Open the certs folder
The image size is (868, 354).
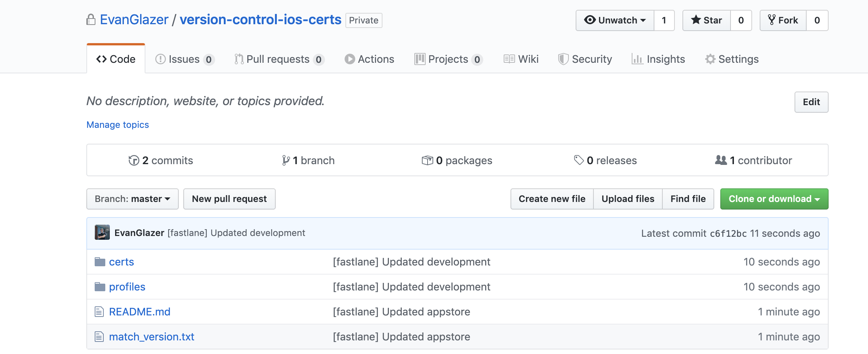[122, 262]
